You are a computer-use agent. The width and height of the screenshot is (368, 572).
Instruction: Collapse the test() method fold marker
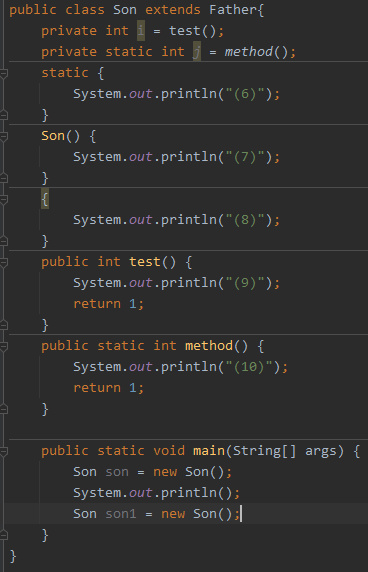(4, 262)
